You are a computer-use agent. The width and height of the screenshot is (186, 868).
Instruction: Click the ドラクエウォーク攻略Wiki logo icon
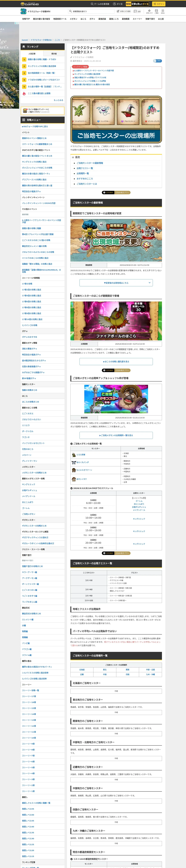pos(23,11)
